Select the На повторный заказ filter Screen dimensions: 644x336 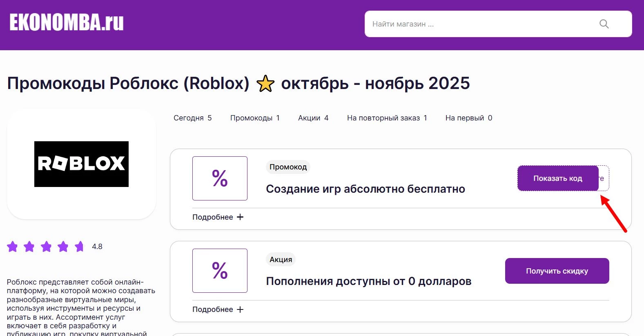click(x=387, y=118)
